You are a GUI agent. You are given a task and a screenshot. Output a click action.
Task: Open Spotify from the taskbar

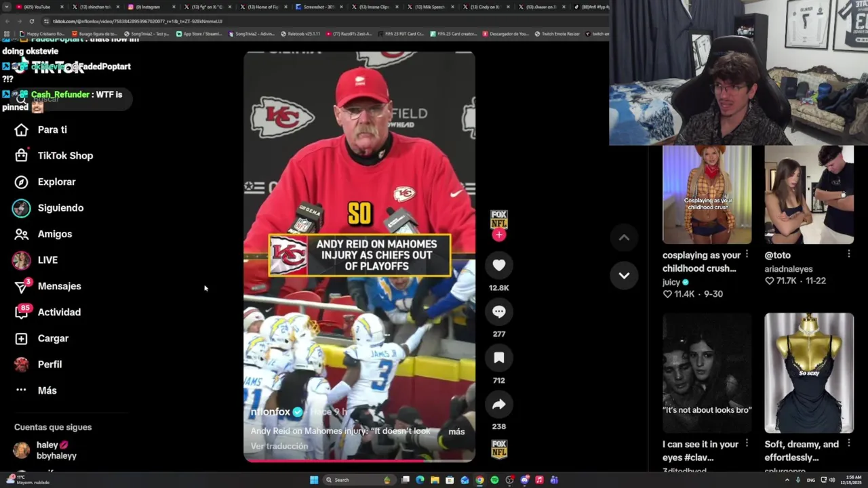pos(494,480)
